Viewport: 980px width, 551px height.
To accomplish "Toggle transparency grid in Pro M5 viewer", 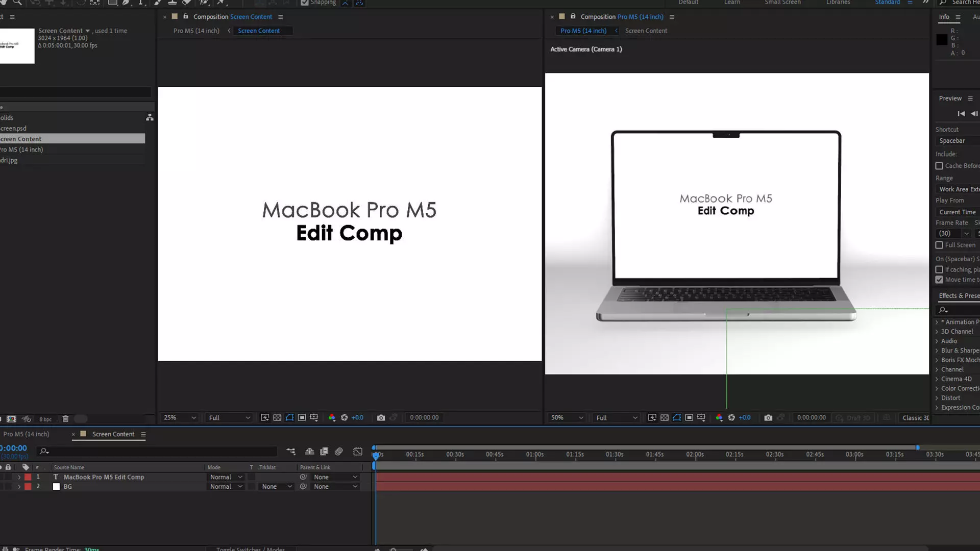I will coord(664,417).
